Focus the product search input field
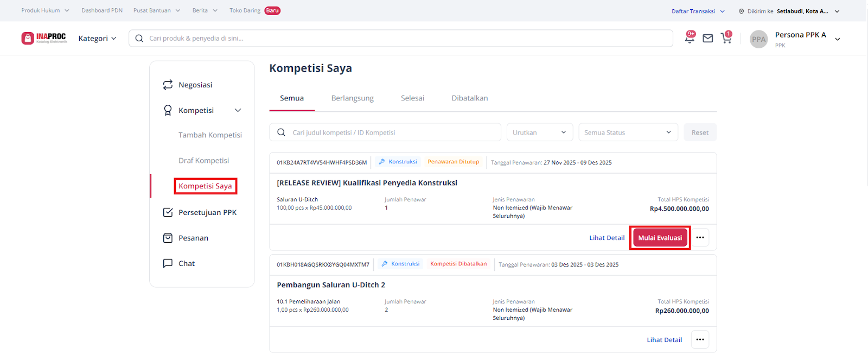The height and width of the screenshot is (354, 868). (x=401, y=39)
